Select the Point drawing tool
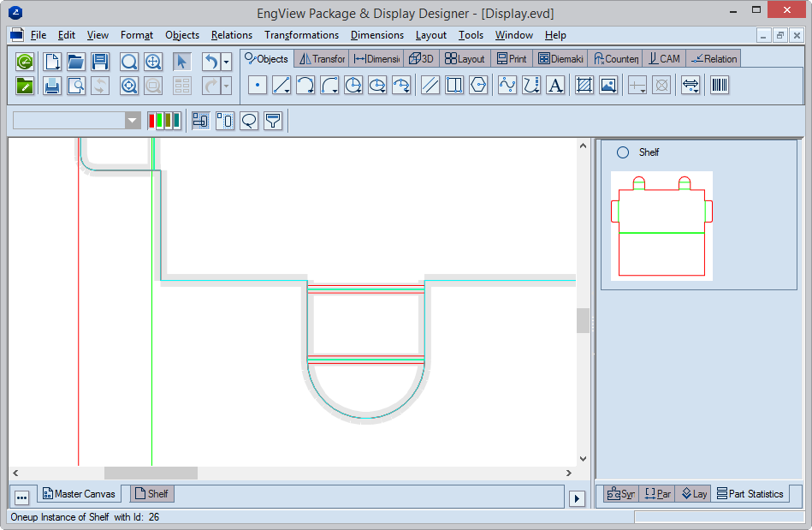The width and height of the screenshot is (812, 530). pos(258,86)
